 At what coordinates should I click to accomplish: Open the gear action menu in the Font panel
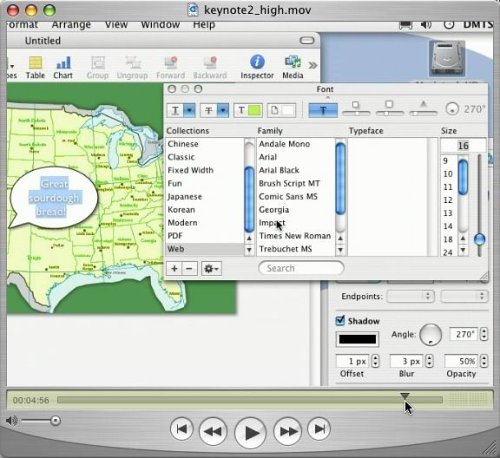click(x=211, y=269)
